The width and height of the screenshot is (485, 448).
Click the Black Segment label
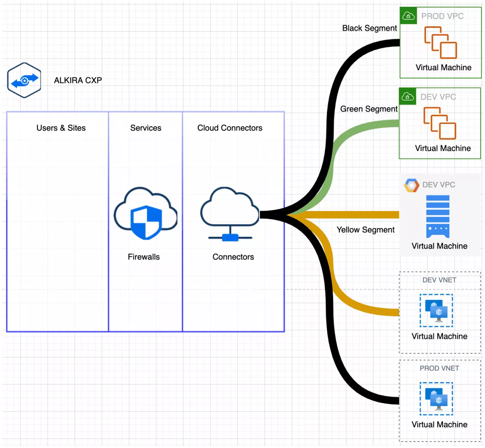pos(369,28)
